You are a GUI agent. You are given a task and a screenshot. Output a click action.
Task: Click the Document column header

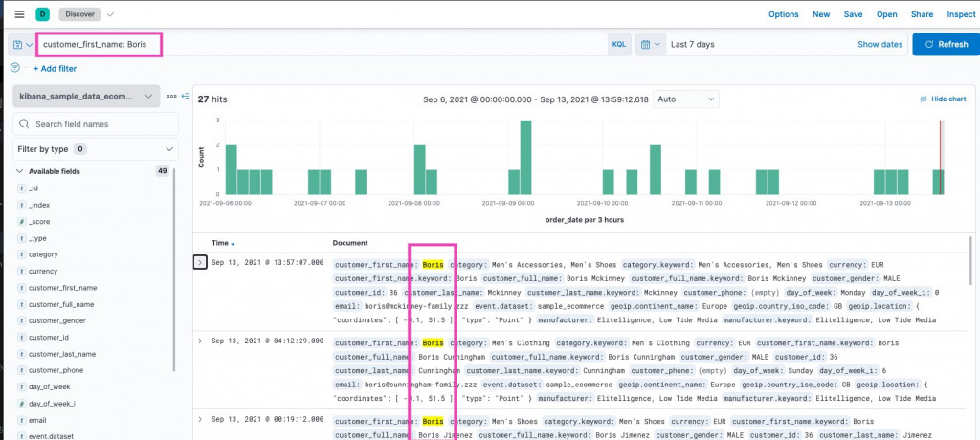click(x=350, y=243)
